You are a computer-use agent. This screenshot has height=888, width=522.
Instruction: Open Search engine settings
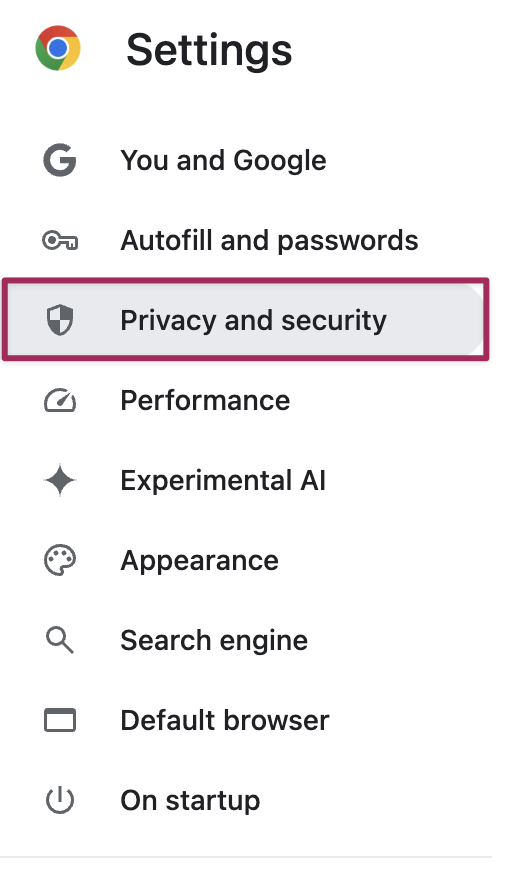(214, 641)
